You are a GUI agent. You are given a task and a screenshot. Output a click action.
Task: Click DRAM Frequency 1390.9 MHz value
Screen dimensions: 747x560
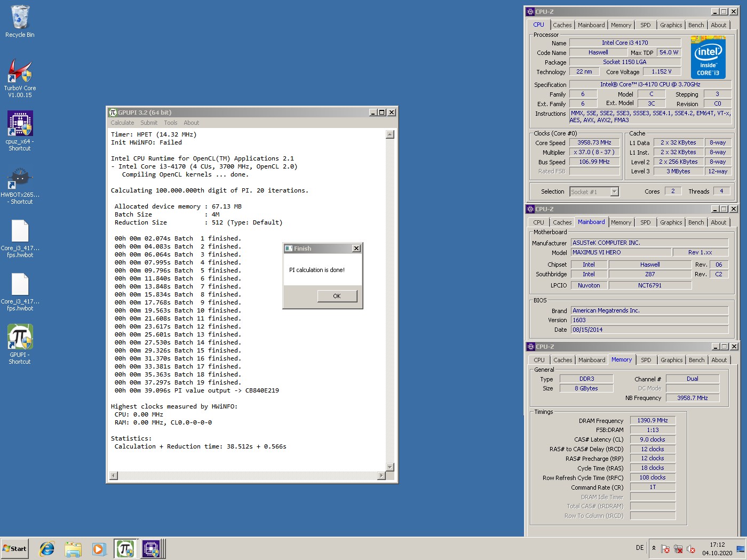[653, 420]
